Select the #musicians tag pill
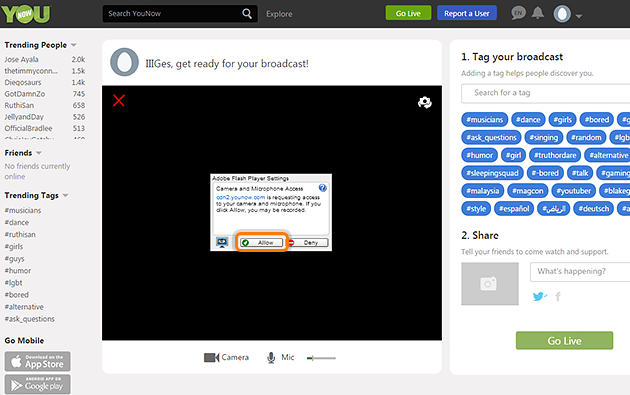The height and width of the screenshot is (395, 630). (485, 120)
